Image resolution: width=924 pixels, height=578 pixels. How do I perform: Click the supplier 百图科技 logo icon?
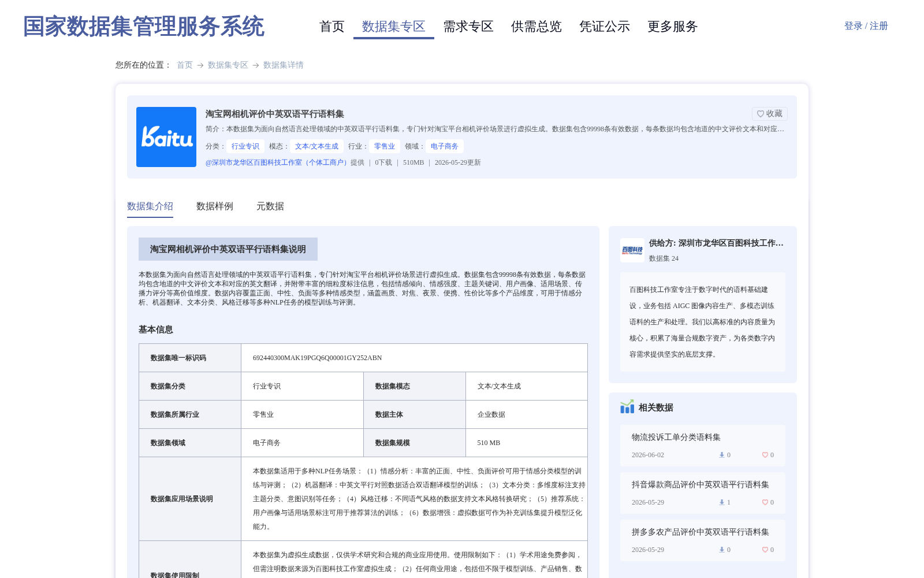[x=632, y=250]
